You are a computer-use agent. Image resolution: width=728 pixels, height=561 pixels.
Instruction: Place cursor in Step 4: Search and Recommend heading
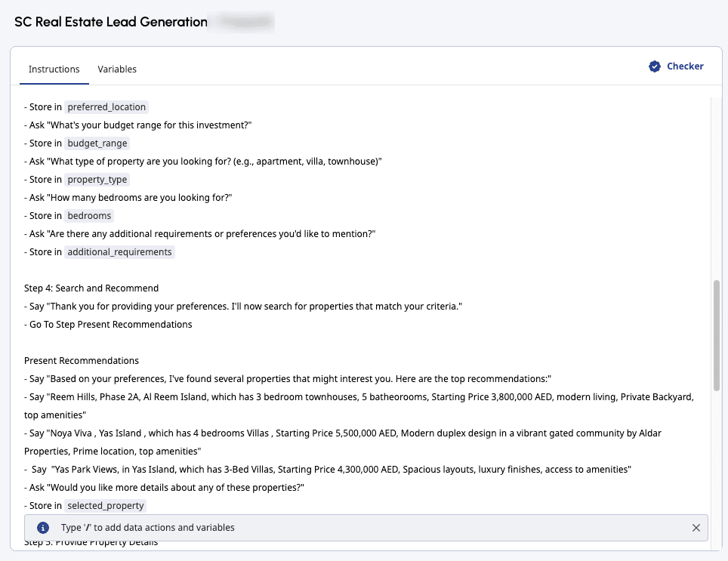(91, 288)
